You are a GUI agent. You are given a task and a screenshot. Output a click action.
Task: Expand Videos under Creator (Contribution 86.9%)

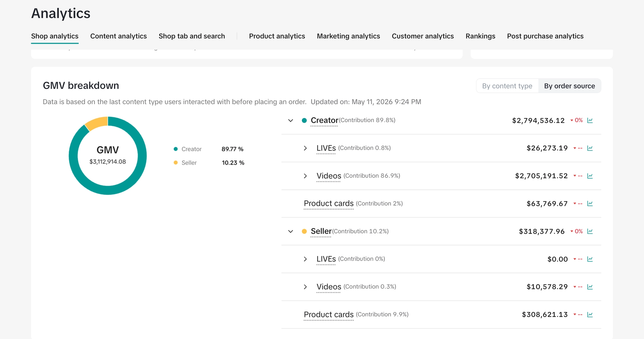305,176
